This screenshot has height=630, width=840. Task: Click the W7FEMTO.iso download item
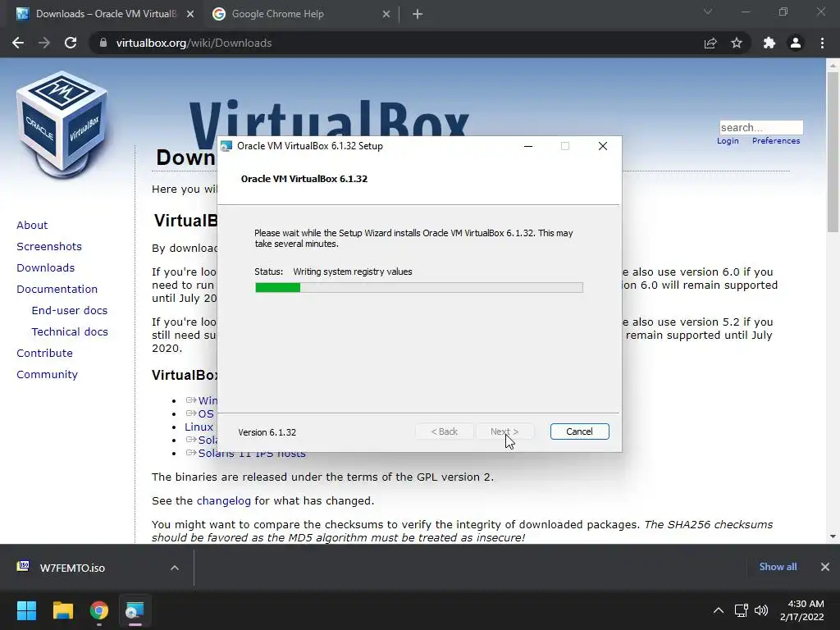pos(97,568)
